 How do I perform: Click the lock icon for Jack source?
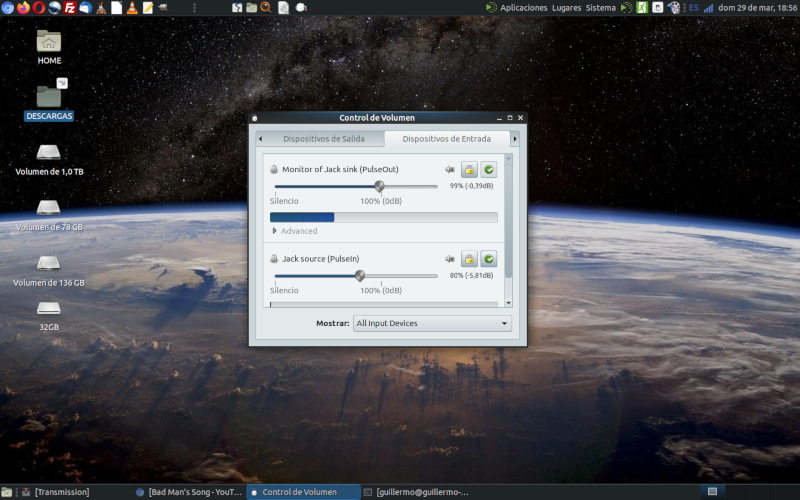click(469, 259)
